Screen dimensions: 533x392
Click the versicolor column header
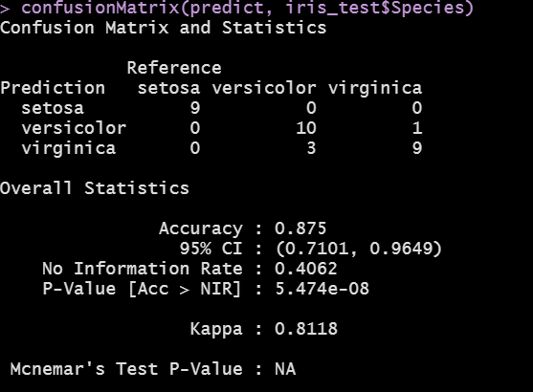click(264, 88)
